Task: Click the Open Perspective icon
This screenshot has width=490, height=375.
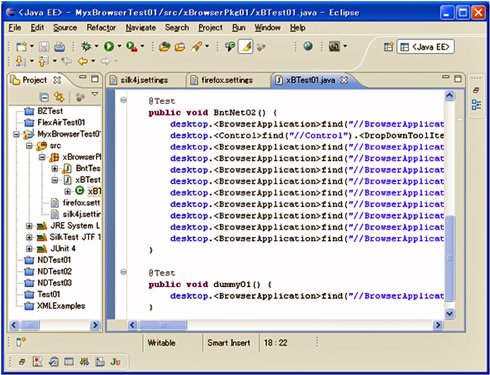Action: 388,47
